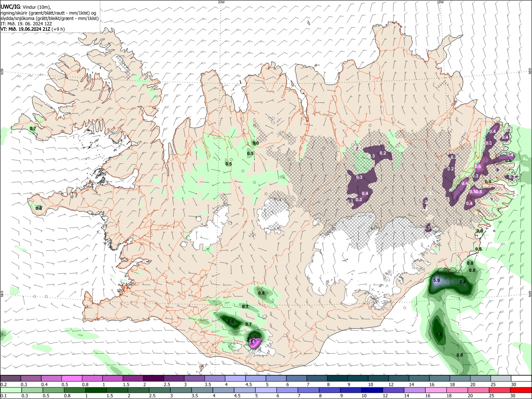This screenshot has height=399, width=532.
Task: Click the bright magenta 0.5–0.8 legend swatch
Action: 71,378
